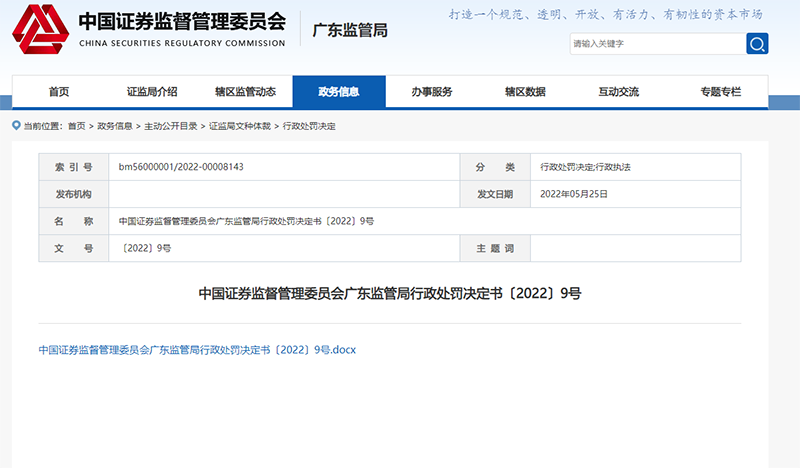Screen dimensions: 800x468
Task: Go to 行政处罚决定 in the breadcrumb
Action: (309, 126)
